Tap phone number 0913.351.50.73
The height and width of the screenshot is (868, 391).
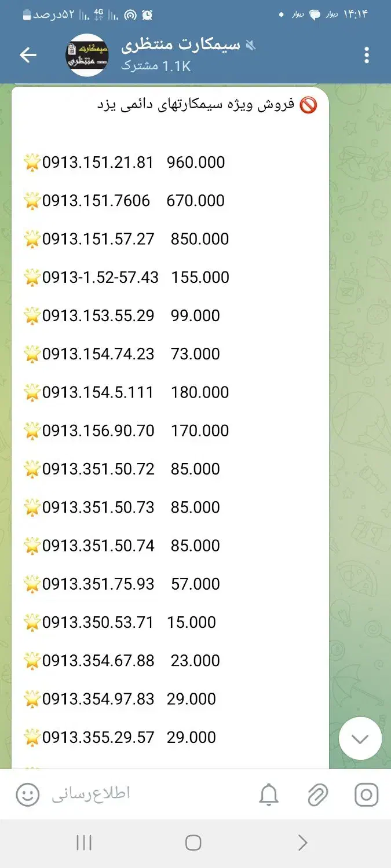click(x=98, y=507)
